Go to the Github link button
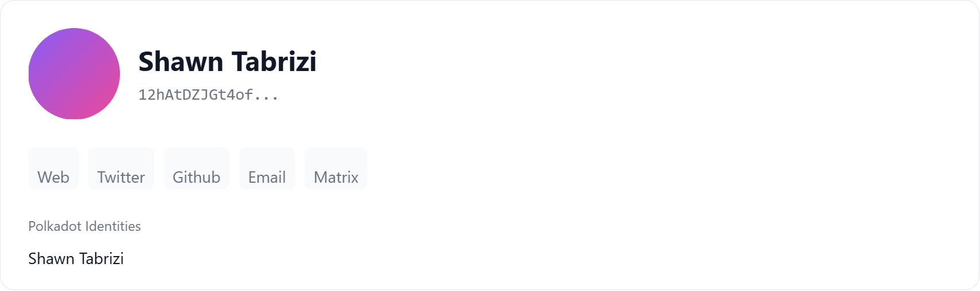The height and width of the screenshot is (291, 980). pyautogui.click(x=196, y=170)
